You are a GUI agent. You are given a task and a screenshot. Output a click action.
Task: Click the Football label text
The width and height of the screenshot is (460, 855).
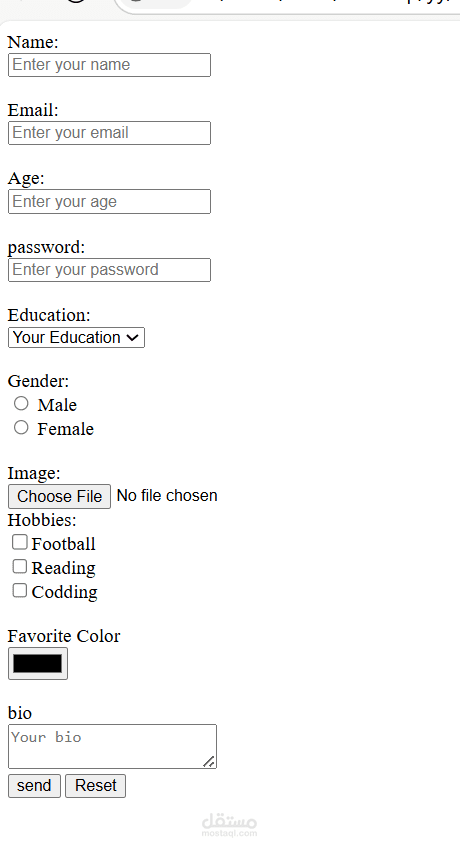(x=63, y=544)
